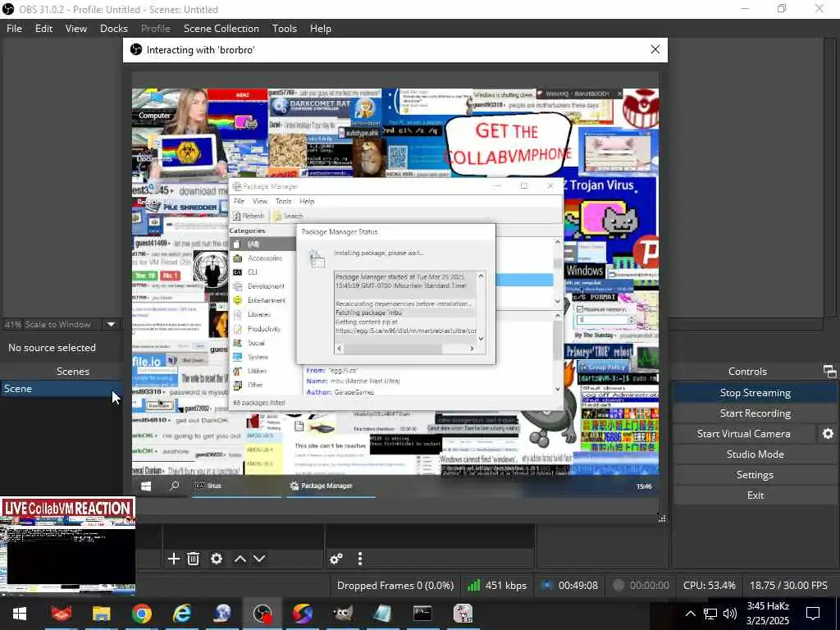Select Productivity category in Package Manager
The width and height of the screenshot is (840, 630).
tap(263, 328)
